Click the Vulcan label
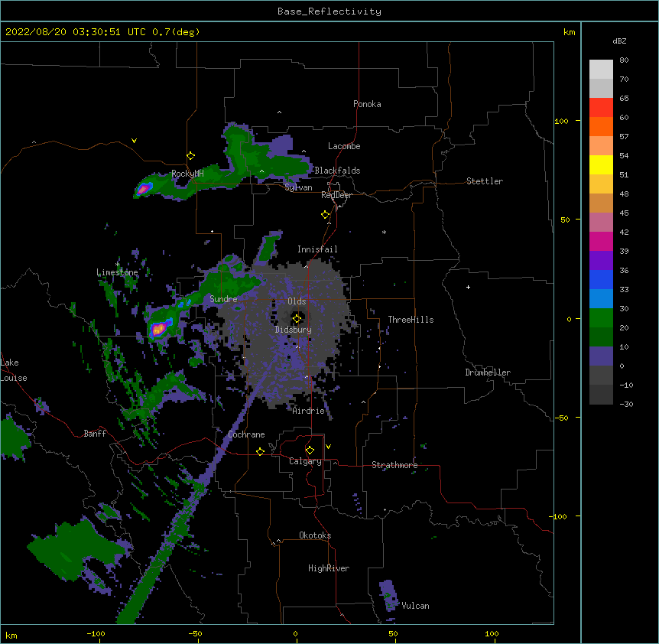Viewport: 659px width, 644px height. click(415, 606)
